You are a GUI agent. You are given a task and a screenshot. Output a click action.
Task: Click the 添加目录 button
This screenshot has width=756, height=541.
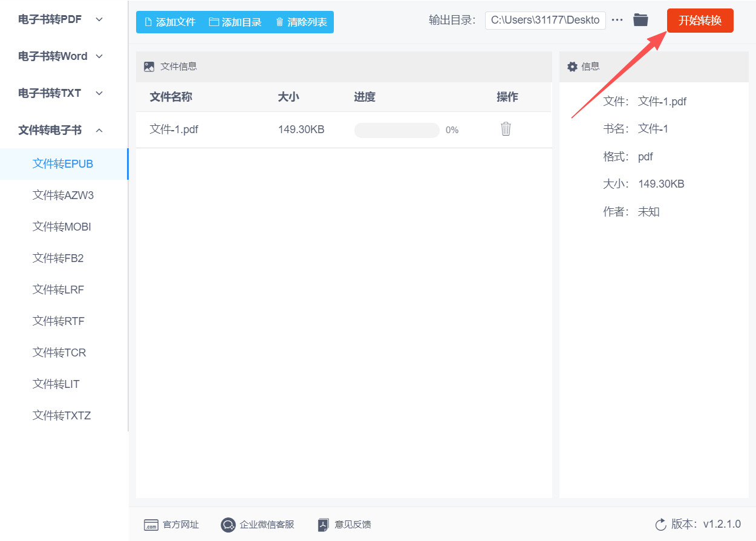tap(235, 22)
